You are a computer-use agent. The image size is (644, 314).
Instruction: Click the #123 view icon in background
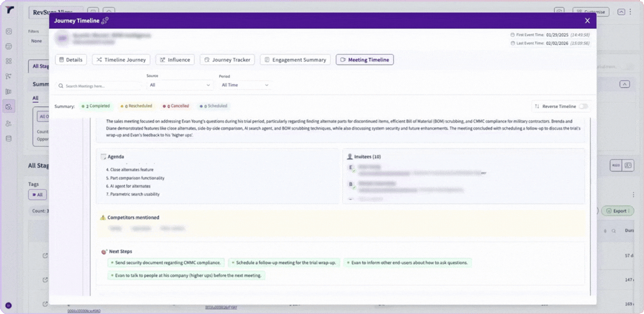(616, 166)
